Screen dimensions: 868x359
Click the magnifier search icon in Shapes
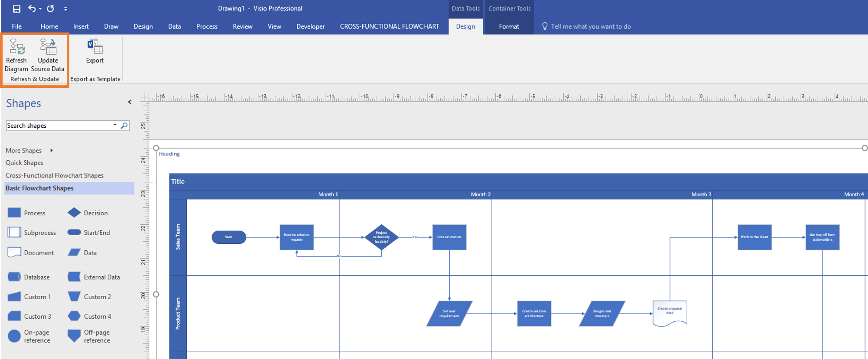124,126
